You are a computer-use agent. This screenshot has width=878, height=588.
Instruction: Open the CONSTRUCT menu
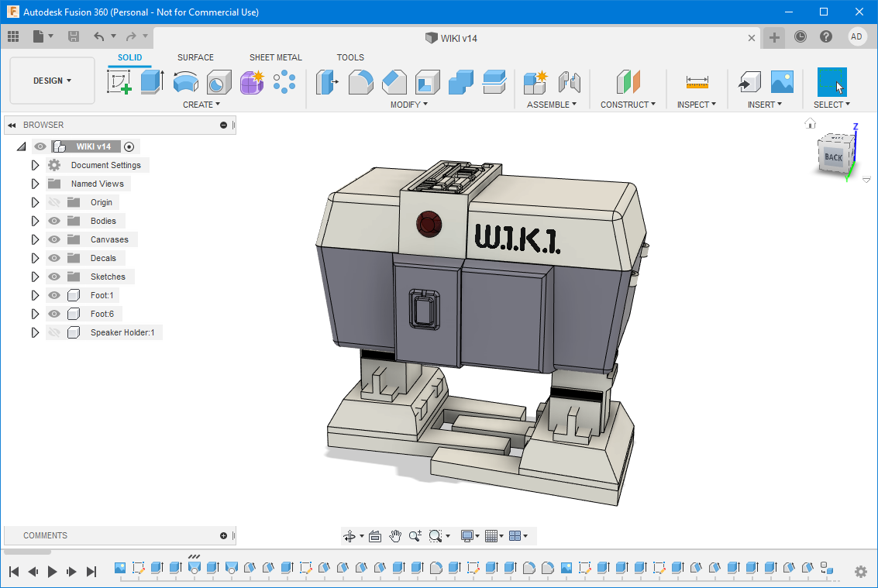pyautogui.click(x=628, y=105)
